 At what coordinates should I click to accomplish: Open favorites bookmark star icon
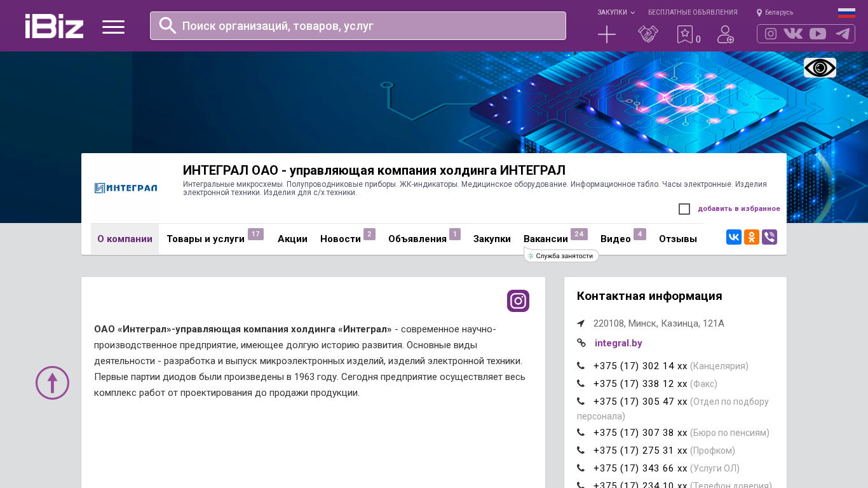point(685,34)
